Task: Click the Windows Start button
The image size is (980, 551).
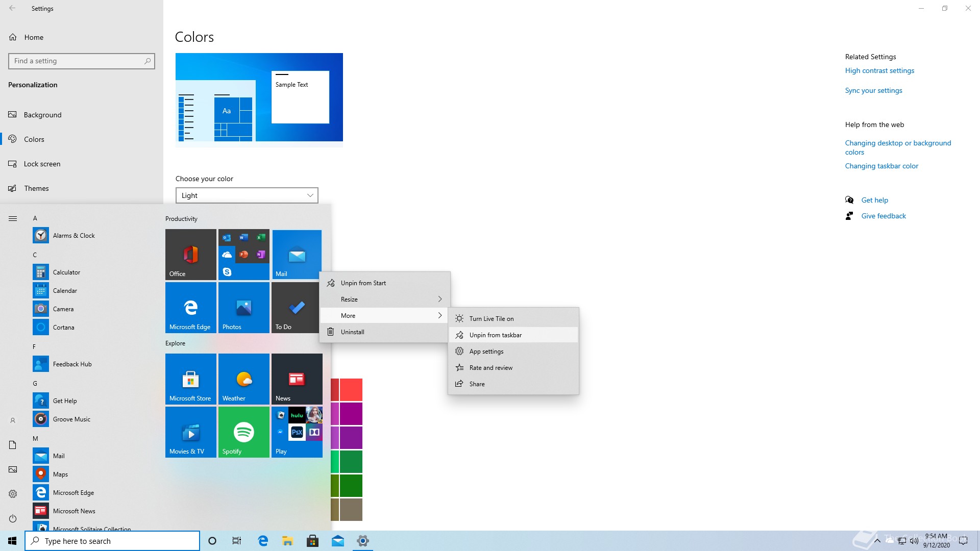Action: pyautogui.click(x=12, y=541)
